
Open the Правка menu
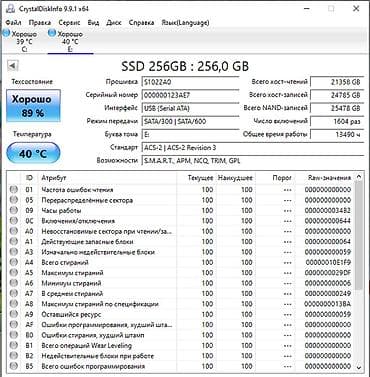[40, 23]
